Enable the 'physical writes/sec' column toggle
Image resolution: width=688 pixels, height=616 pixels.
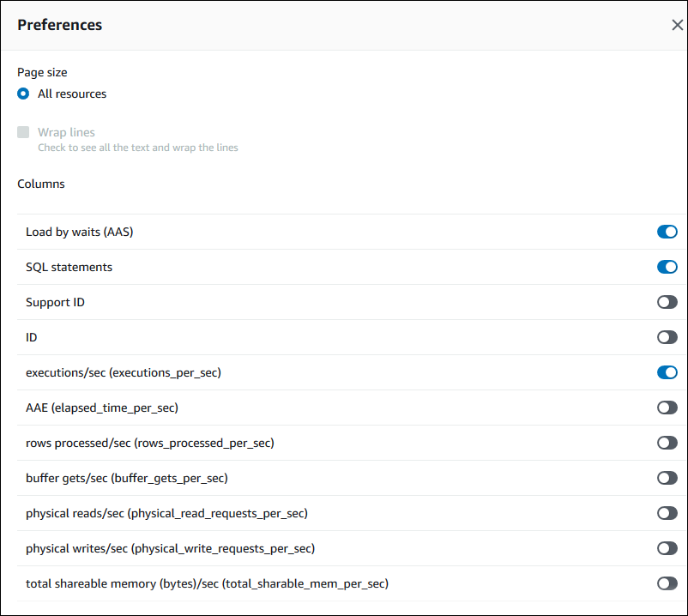point(667,548)
